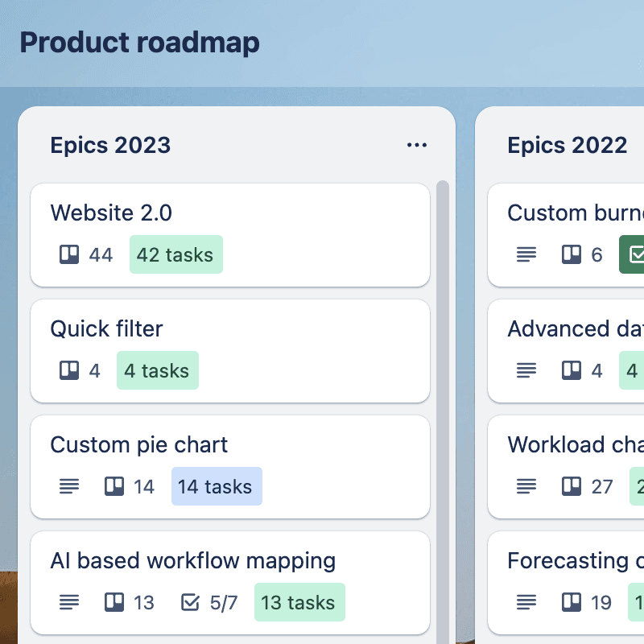This screenshot has height=644, width=644.
Task: Click the 44 count on Website 2.0
Action: (101, 255)
